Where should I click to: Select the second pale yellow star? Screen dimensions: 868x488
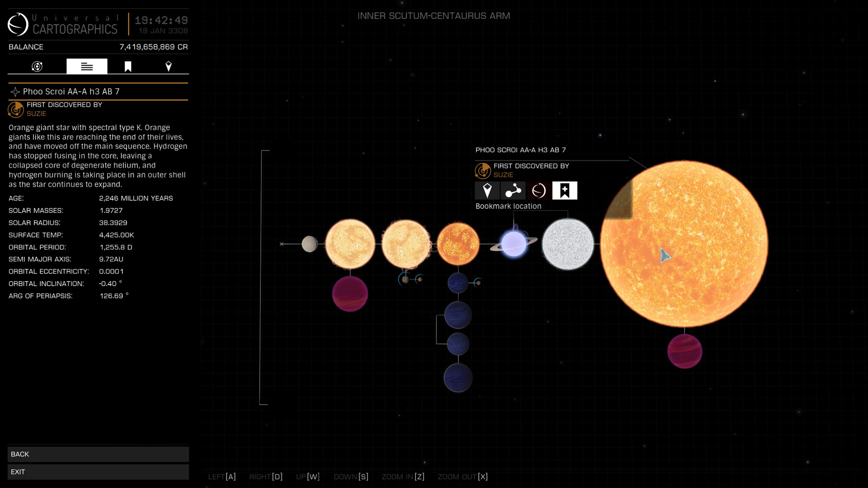(x=406, y=244)
